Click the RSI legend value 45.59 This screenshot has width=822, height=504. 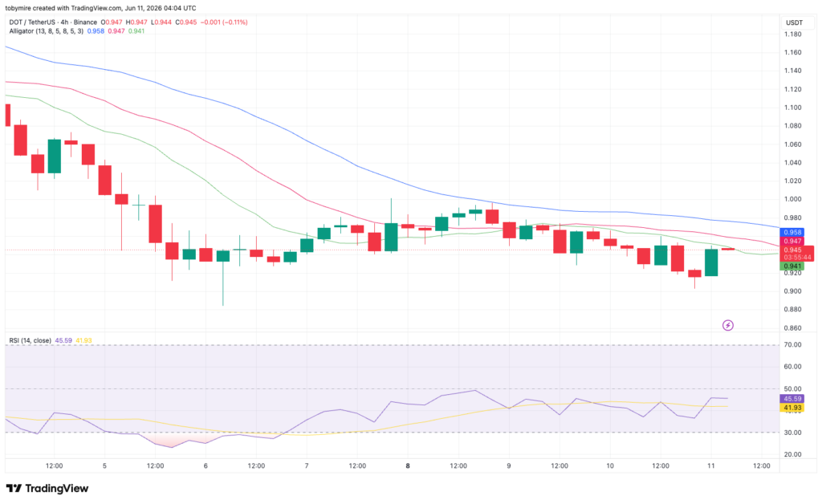[63, 340]
